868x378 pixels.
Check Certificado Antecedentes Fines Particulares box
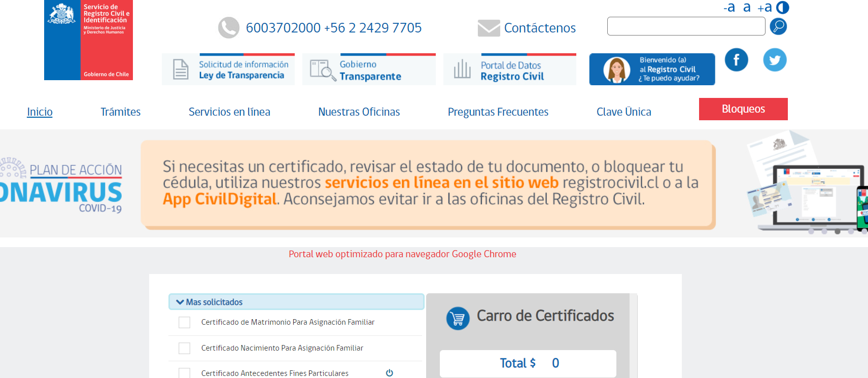point(185,373)
